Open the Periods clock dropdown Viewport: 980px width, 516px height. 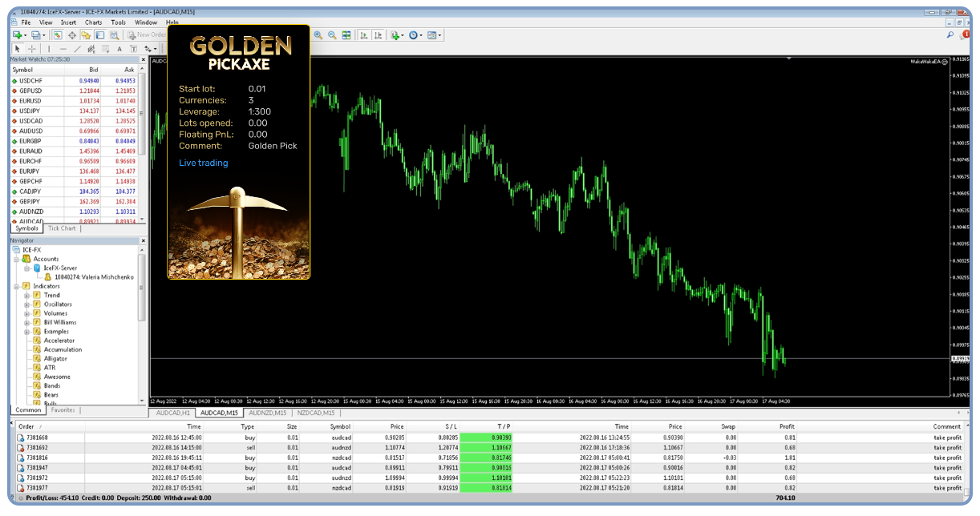[415, 35]
